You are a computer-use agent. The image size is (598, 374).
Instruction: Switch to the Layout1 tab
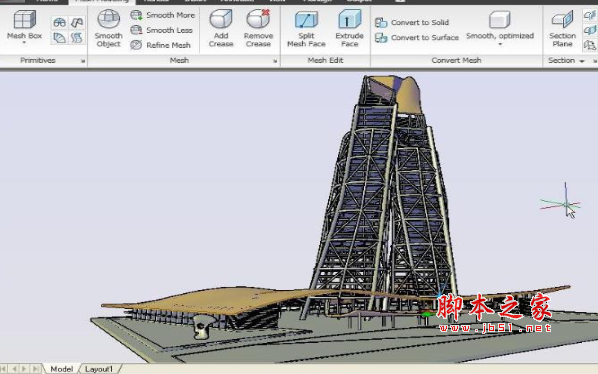pos(99,369)
